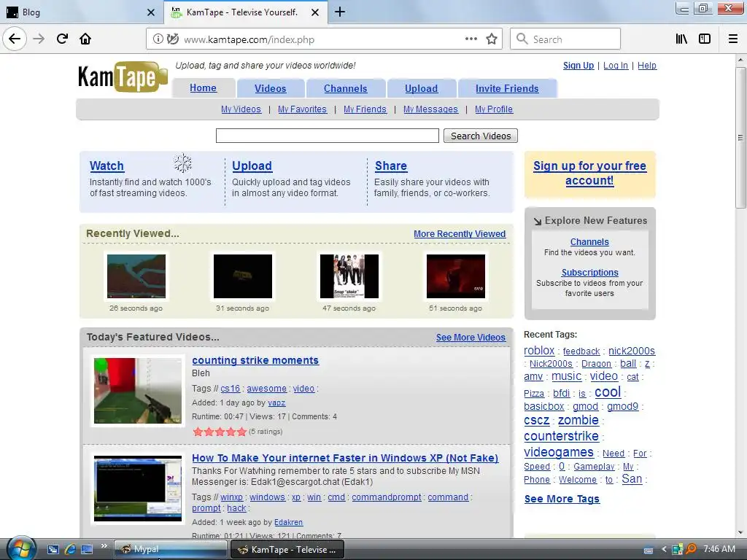This screenshot has width=747, height=560.
Task: Click the counterstrike recent tag
Action: 561,436
